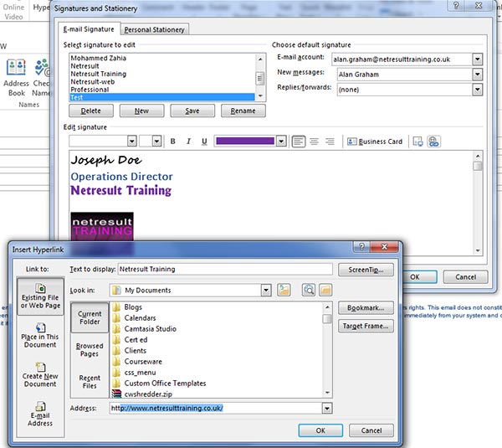The height and width of the screenshot is (448, 502).
Task: Click Cancel in Signatures and Stationery dialog
Action: click(x=465, y=277)
